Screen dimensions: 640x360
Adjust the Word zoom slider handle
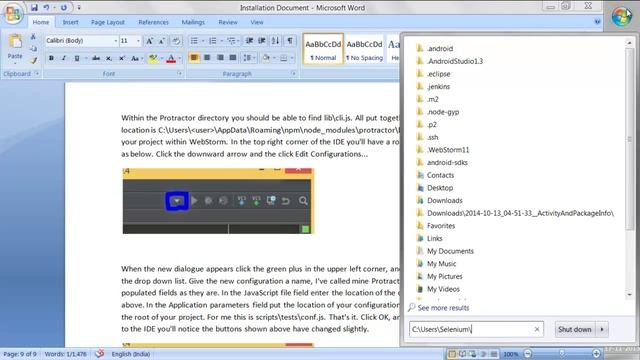[x=562, y=354]
